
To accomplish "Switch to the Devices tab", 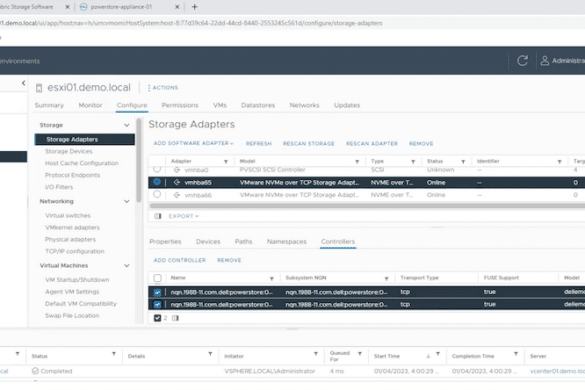I will [x=208, y=242].
